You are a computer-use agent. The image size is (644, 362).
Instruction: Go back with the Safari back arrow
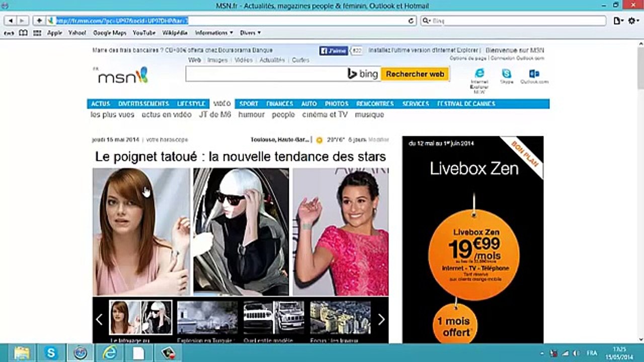[x=10, y=21]
